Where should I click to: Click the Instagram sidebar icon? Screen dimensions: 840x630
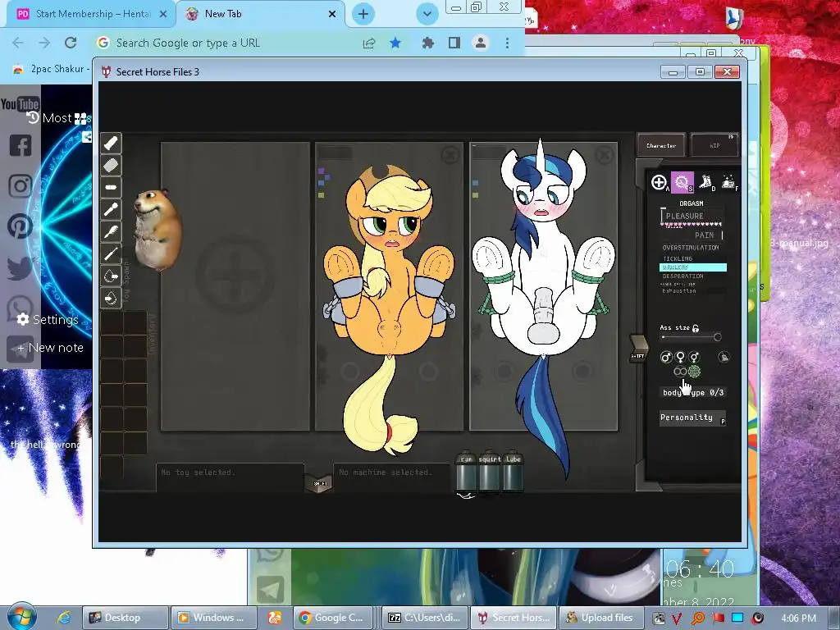pyautogui.click(x=21, y=186)
